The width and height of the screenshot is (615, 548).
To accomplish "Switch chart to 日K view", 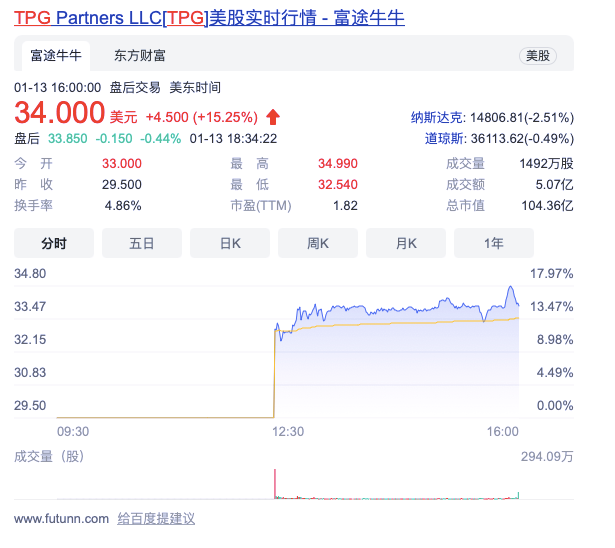I will point(230,243).
